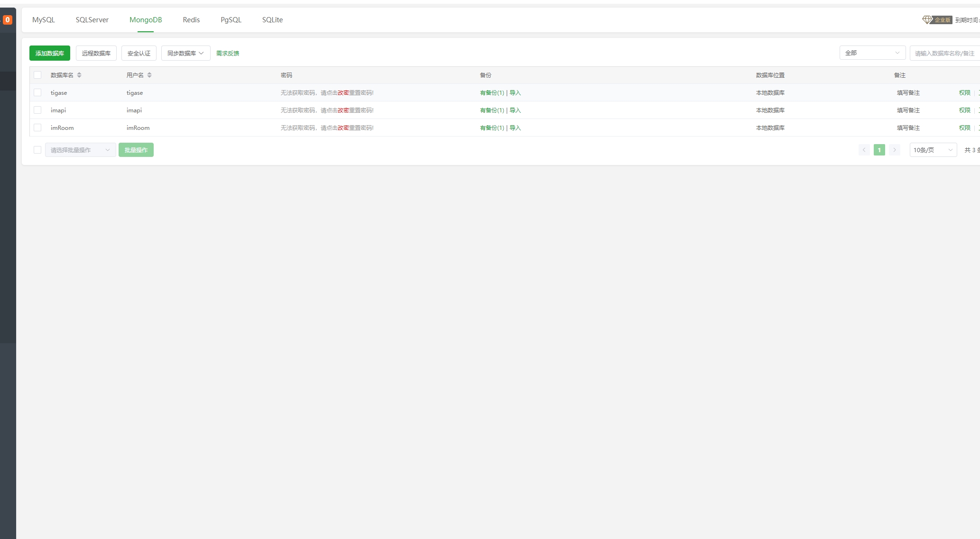Click the orange 0 notification badge

7,19
